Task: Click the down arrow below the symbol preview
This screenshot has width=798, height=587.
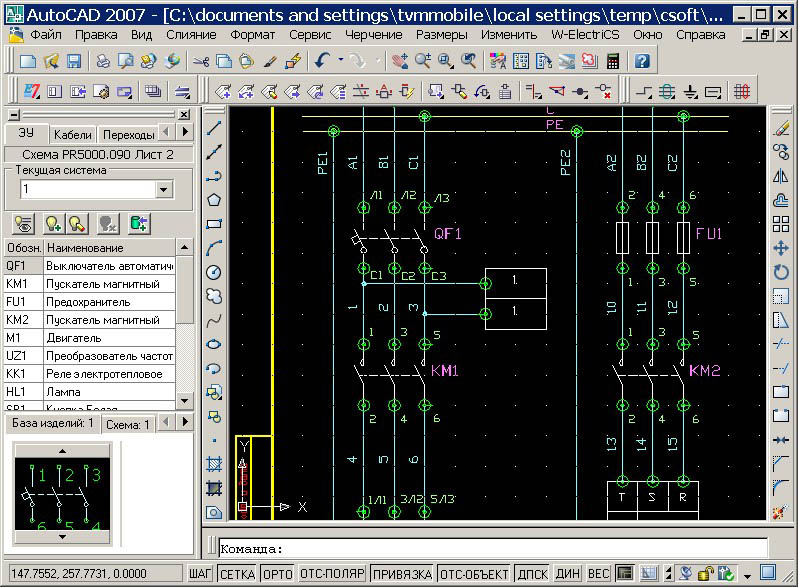Action: [x=62, y=537]
